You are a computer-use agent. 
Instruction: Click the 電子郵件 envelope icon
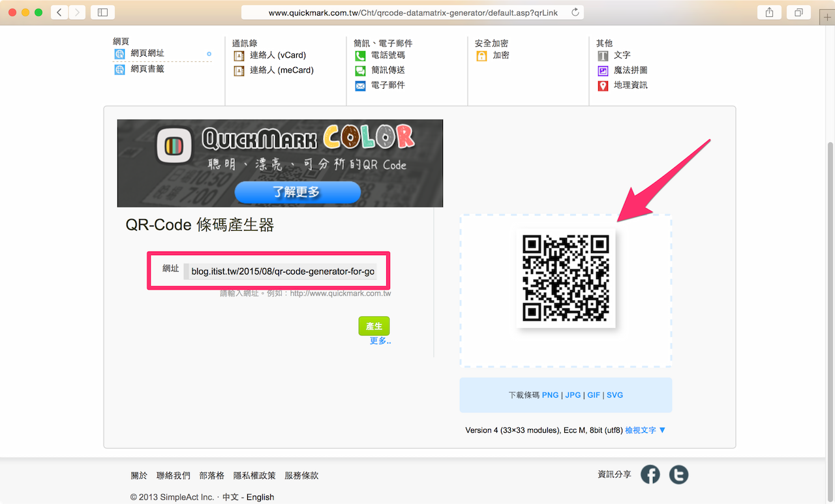[x=360, y=85]
